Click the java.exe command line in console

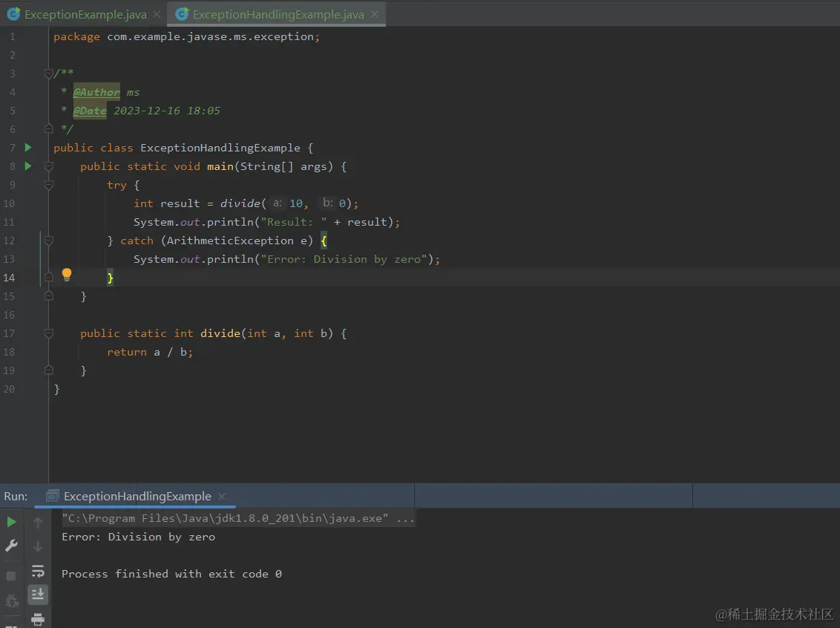pyautogui.click(x=238, y=518)
